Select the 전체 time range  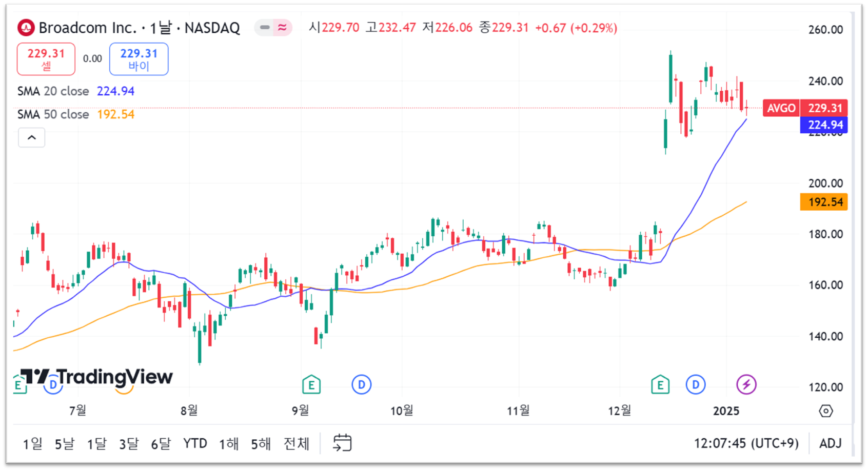297,443
